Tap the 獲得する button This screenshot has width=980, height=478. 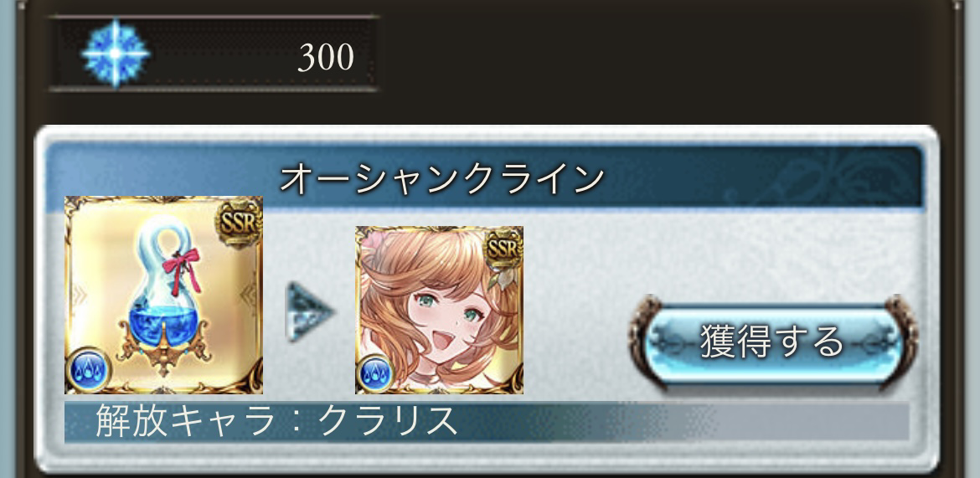coord(773,342)
